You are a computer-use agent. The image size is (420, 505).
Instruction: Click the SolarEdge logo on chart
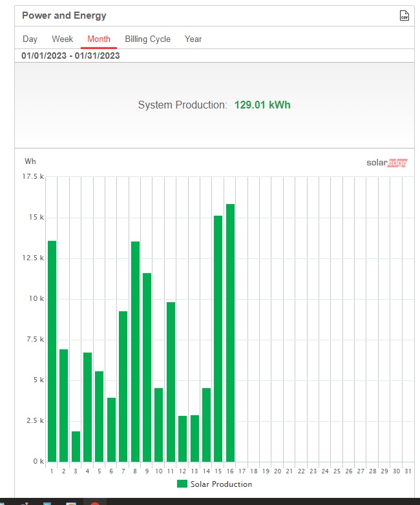(387, 163)
